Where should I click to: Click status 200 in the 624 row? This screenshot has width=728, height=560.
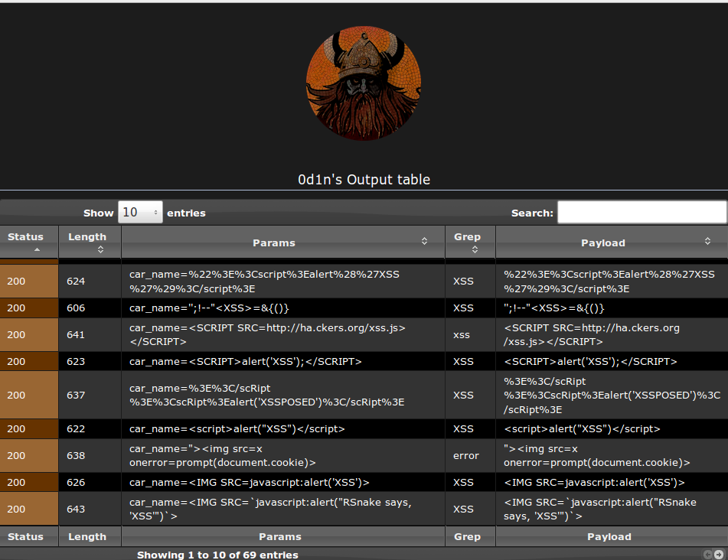(x=29, y=282)
